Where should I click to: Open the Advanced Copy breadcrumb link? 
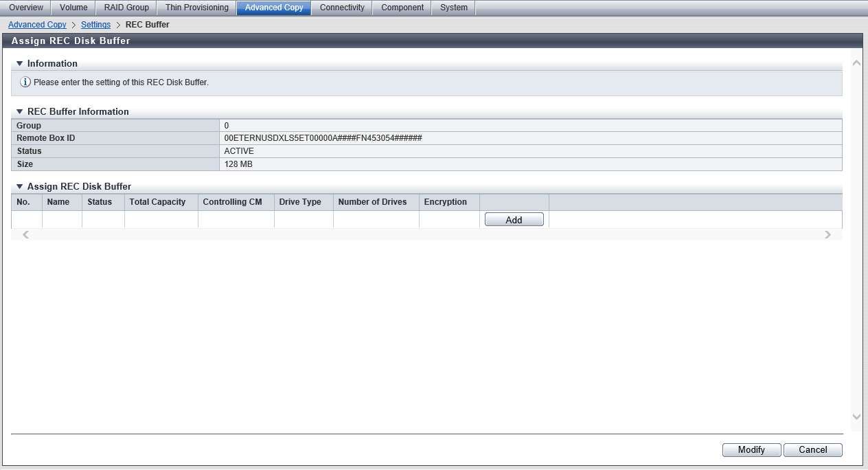[x=37, y=25]
